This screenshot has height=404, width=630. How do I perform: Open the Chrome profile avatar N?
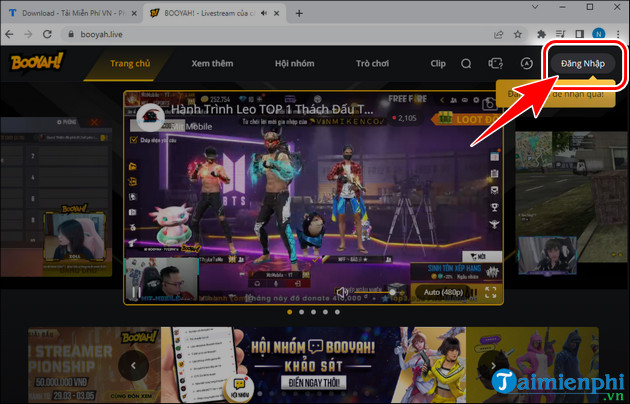click(x=599, y=35)
